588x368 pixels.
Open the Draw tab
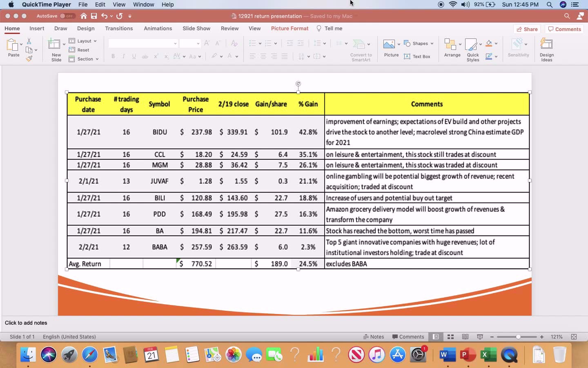tap(60, 29)
